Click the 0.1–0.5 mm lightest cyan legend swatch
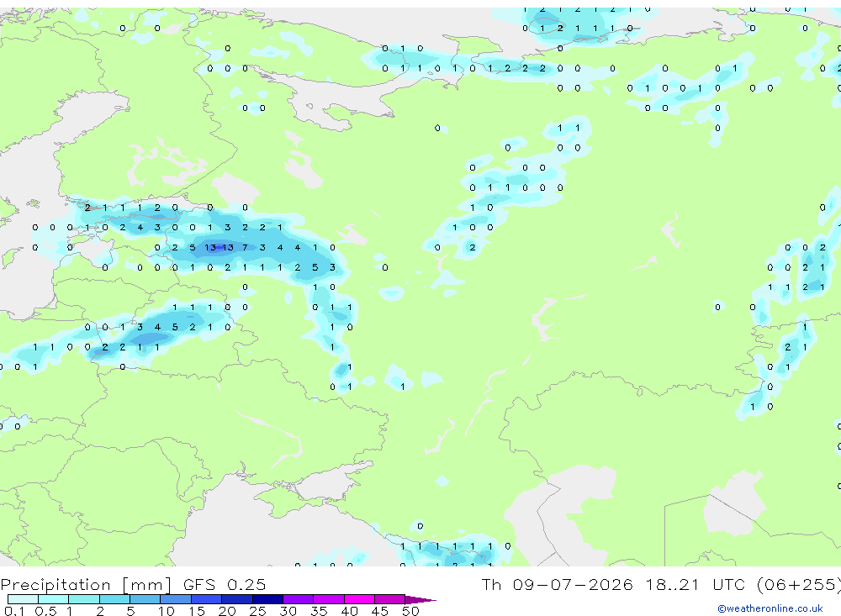Viewport: 841px width, 616px height. pyautogui.click(x=23, y=599)
